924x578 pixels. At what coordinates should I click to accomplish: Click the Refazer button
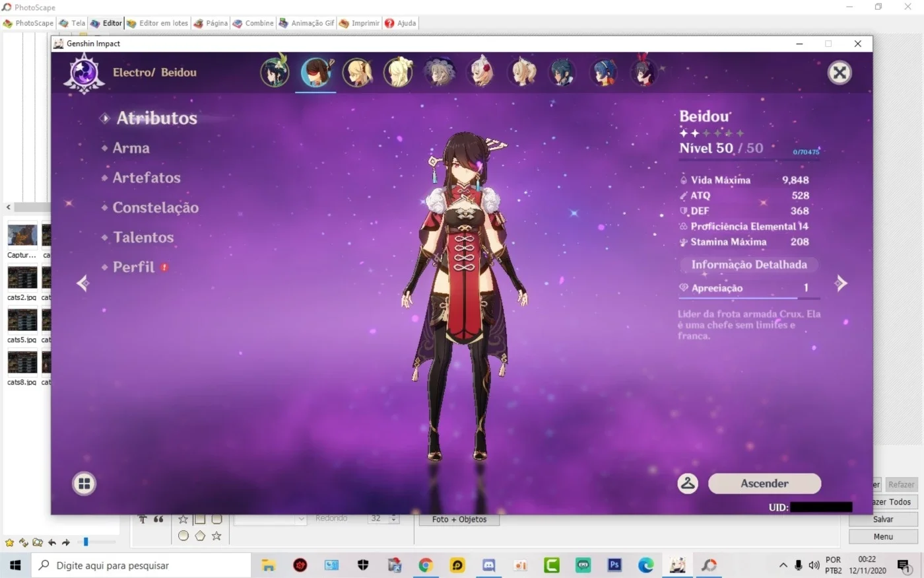pos(901,484)
